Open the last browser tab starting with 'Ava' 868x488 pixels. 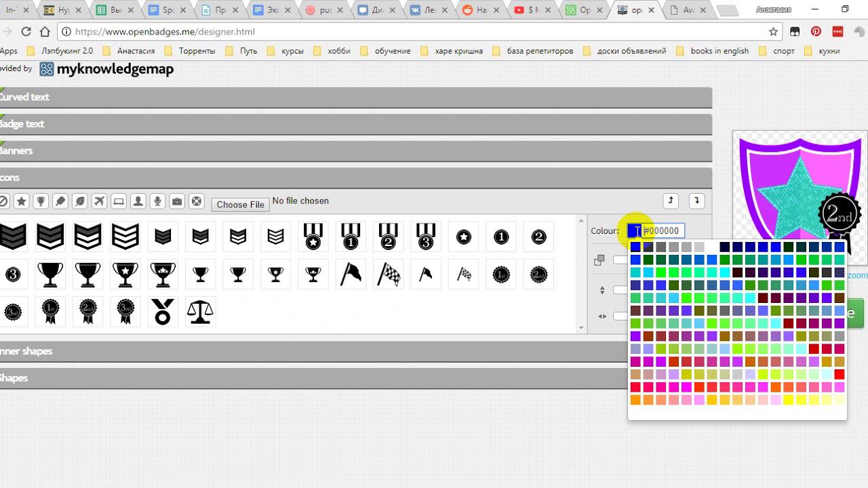(x=688, y=10)
